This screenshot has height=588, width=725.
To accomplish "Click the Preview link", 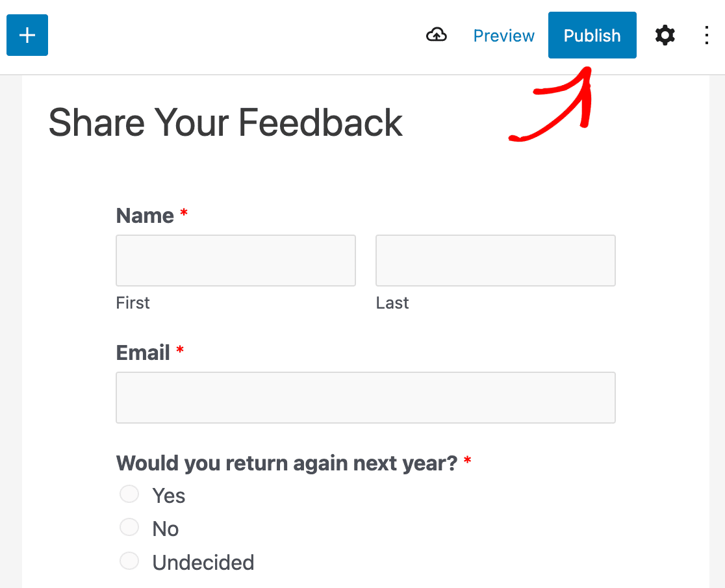I will click(x=503, y=36).
